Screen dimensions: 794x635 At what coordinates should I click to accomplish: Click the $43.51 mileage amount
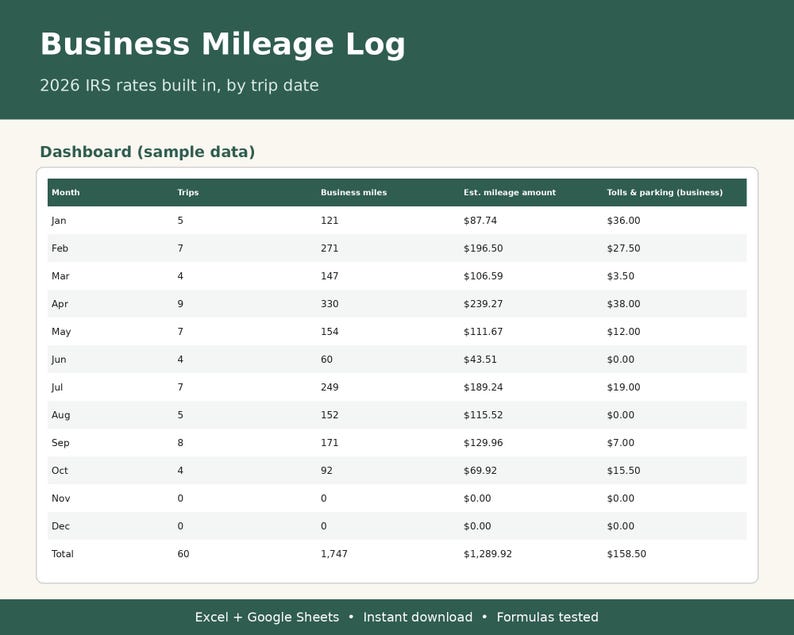[x=480, y=360]
